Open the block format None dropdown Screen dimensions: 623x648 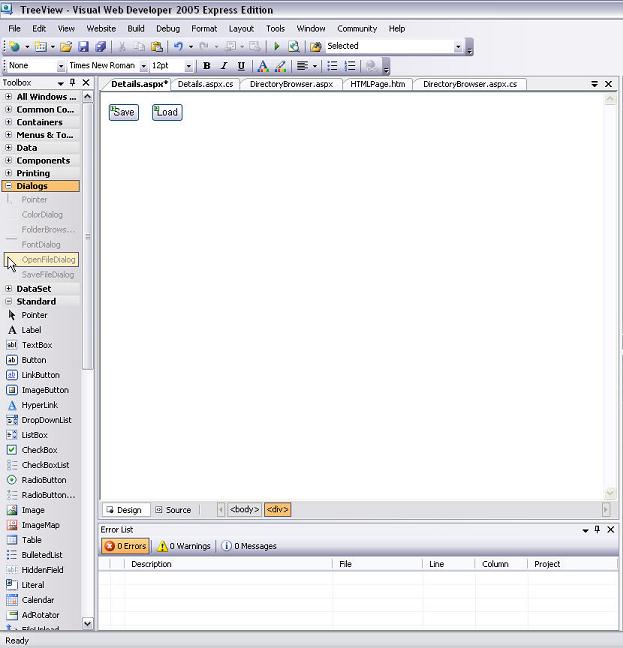tap(61, 66)
